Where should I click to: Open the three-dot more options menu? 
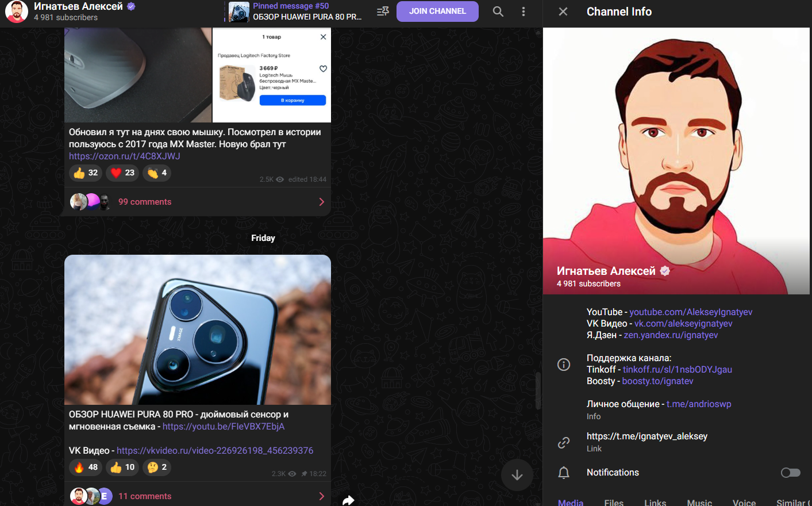pos(524,11)
